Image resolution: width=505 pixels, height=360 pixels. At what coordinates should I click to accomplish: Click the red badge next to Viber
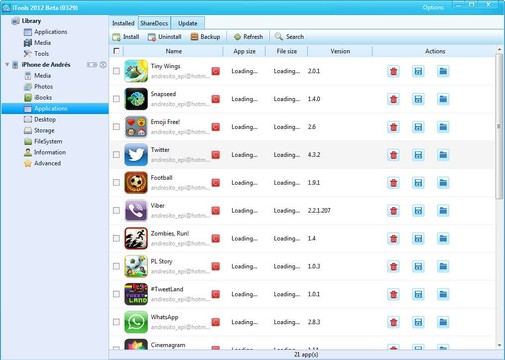point(216,210)
